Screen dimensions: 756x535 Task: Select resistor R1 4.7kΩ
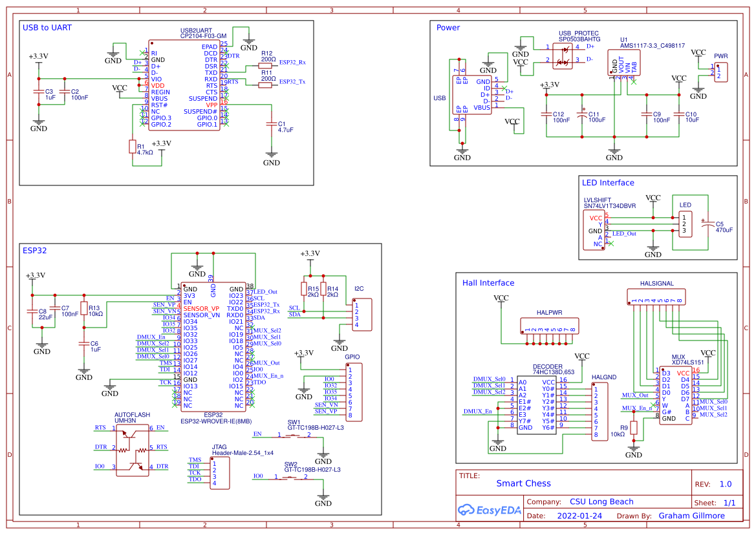pos(132,147)
